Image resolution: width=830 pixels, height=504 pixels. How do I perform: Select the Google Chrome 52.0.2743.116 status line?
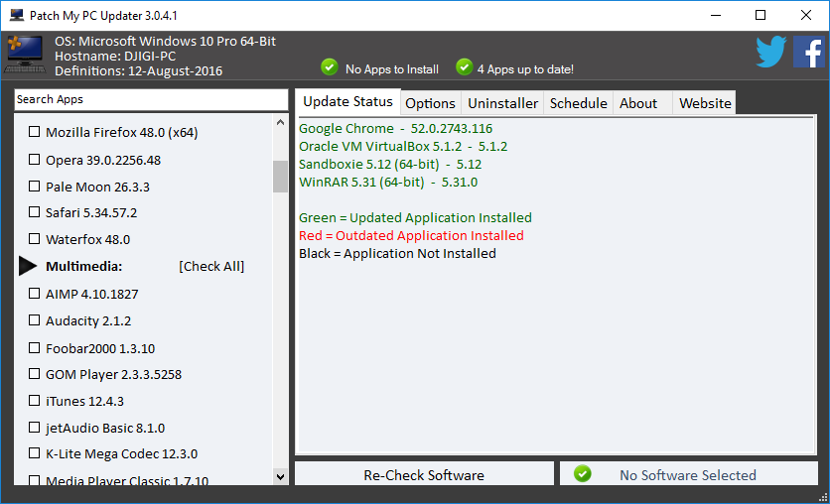tap(395, 129)
